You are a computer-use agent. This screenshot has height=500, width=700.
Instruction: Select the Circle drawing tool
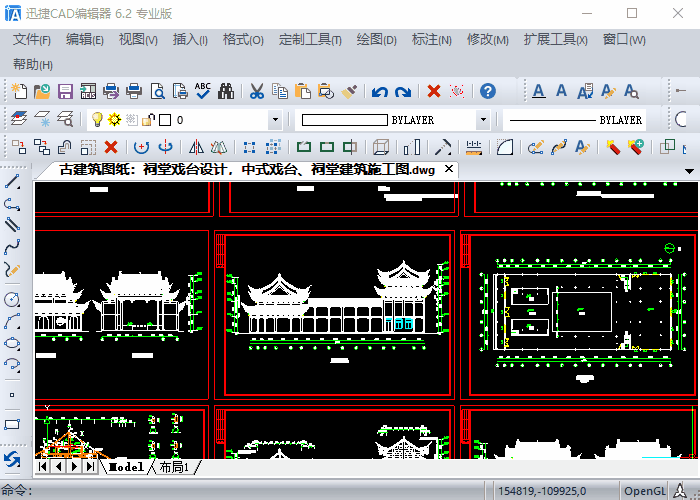point(12,299)
